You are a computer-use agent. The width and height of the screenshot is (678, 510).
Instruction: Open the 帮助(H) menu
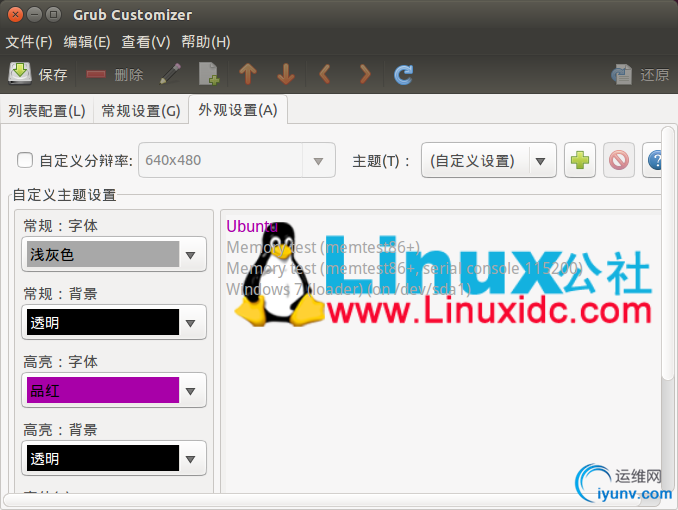click(x=206, y=42)
